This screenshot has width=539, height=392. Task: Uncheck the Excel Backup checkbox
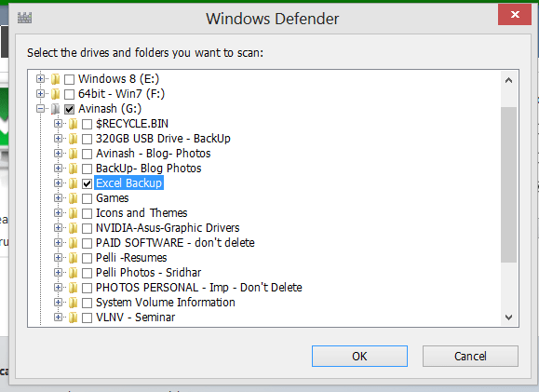click(x=87, y=183)
